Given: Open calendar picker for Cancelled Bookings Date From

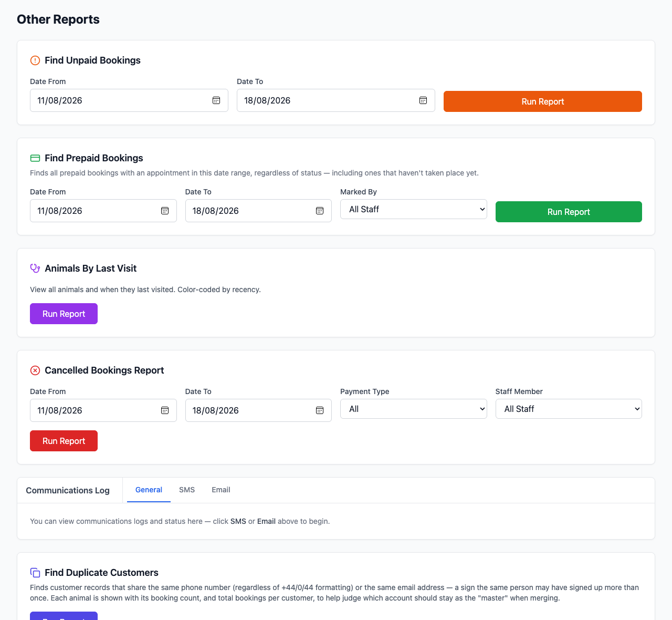Looking at the screenshot, I should (x=165, y=410).
